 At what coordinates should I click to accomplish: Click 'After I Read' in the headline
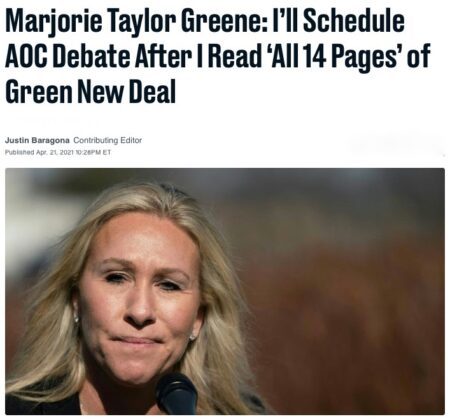coord(198,56)
